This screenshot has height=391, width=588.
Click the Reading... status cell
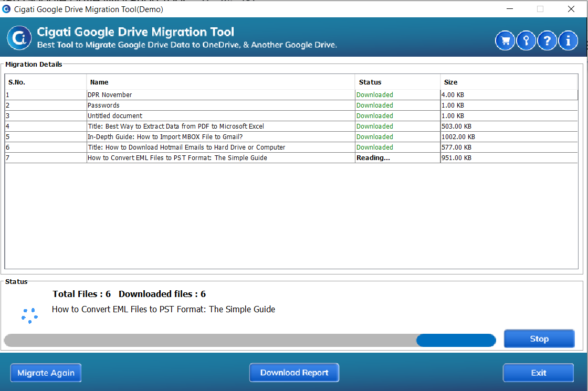pos(398,158)
